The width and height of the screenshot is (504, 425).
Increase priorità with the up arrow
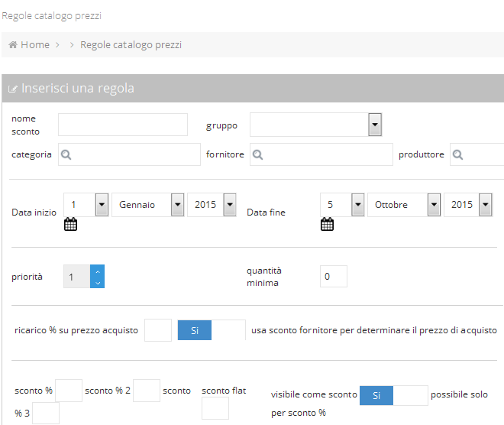[98, 272]
